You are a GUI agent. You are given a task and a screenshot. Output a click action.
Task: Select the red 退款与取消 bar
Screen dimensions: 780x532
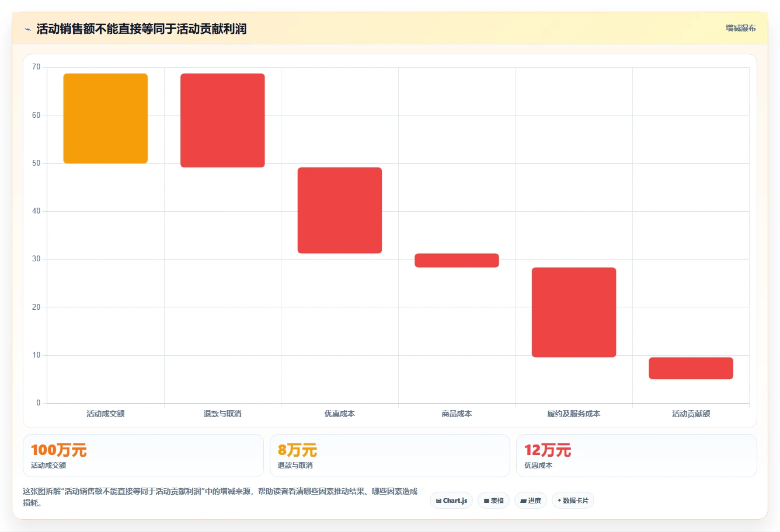pyautogui.click(x=222, y=120)
